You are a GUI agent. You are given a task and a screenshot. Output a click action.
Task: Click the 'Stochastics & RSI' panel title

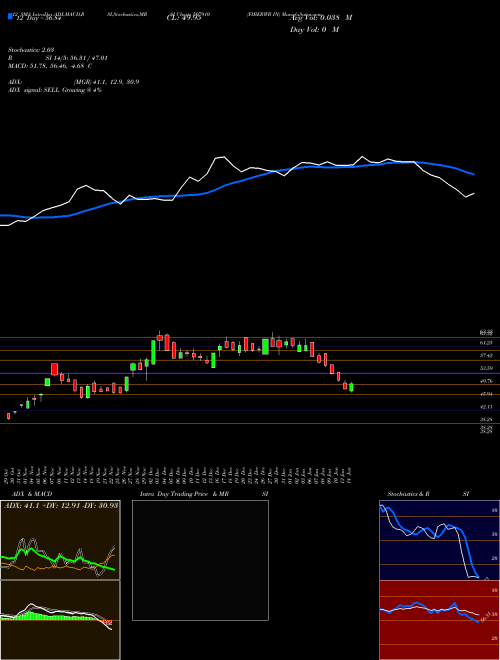428,494
